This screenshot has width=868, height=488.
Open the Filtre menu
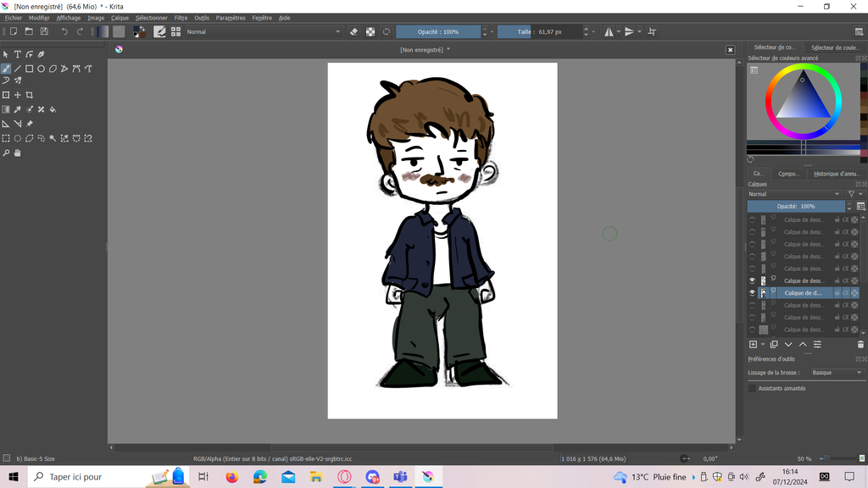point(181,18)
